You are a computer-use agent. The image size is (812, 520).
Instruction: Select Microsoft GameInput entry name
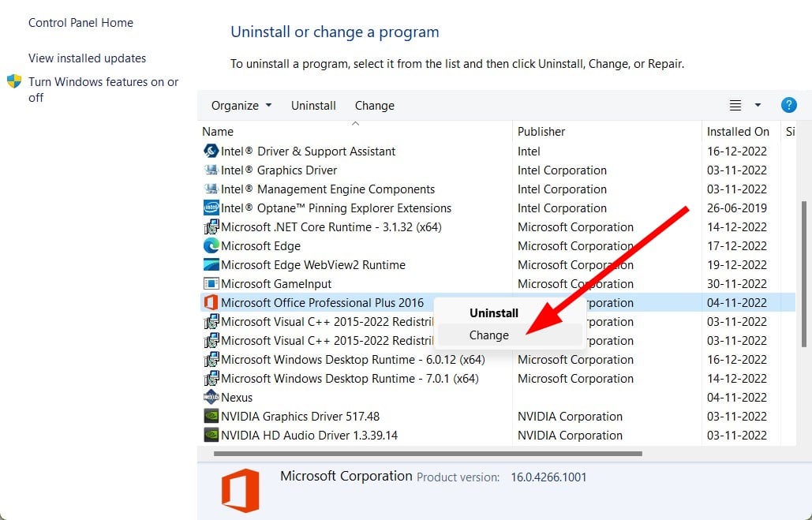276,284
